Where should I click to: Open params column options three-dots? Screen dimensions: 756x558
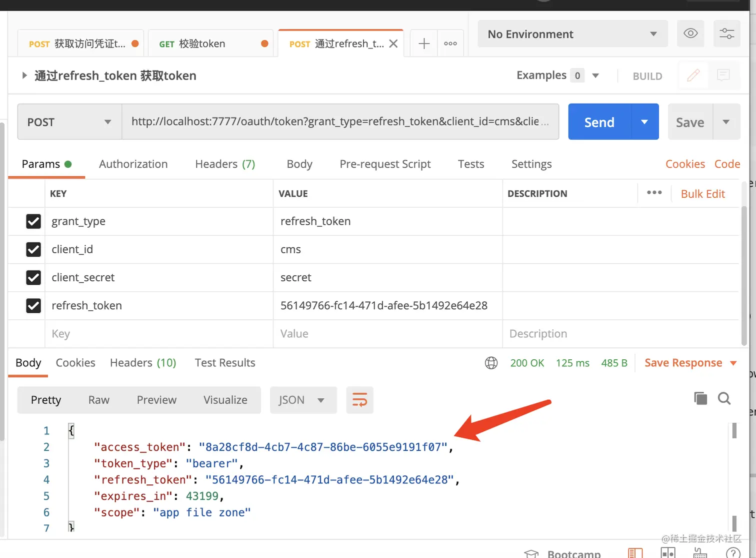point(654,193)
